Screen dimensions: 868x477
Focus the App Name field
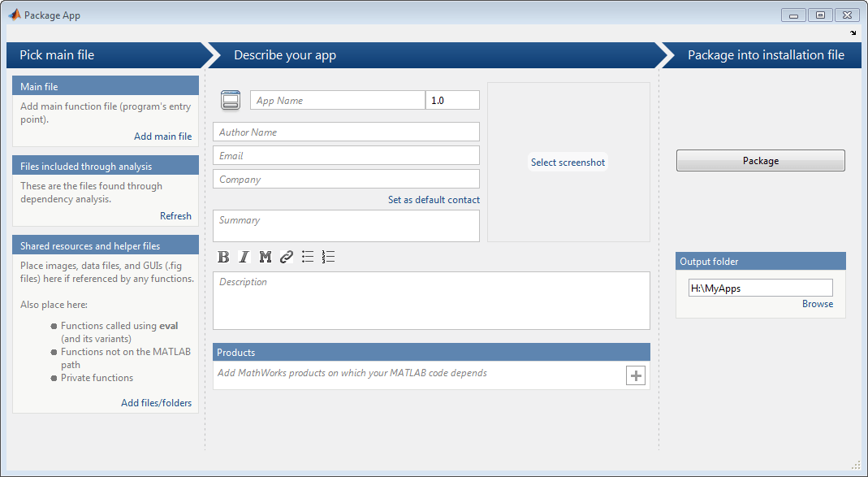[338, 100]
